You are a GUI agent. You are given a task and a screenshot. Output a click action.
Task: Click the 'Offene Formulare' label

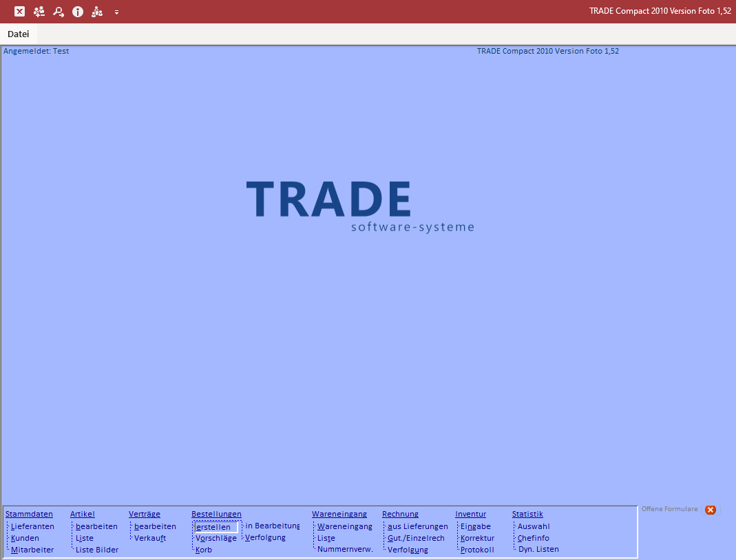coord(670,509)
